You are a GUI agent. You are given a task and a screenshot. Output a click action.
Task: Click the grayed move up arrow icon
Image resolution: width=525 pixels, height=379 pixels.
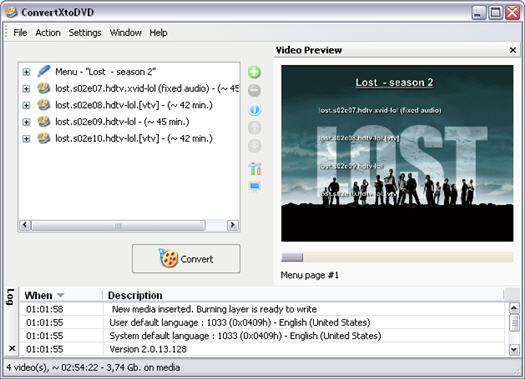[x=254, y=128]
